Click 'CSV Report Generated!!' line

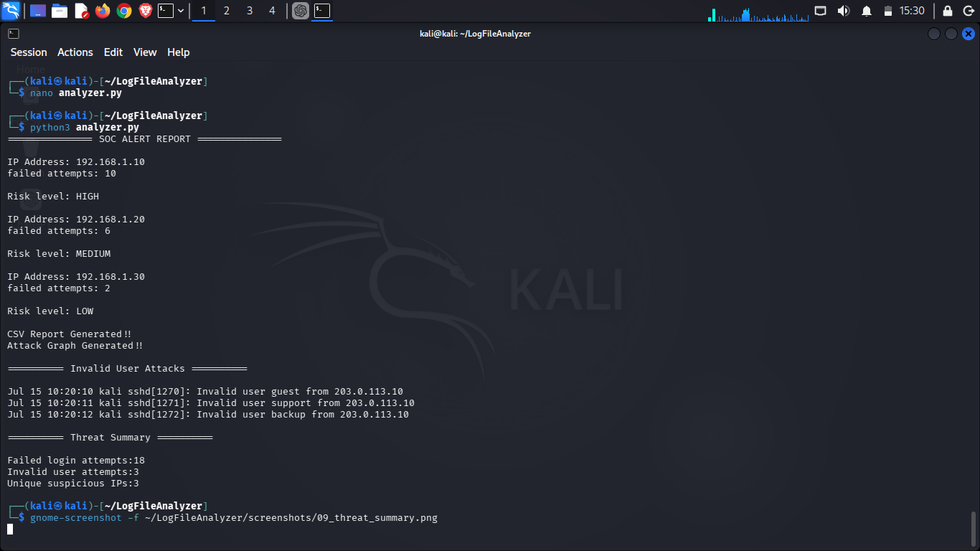70,334
